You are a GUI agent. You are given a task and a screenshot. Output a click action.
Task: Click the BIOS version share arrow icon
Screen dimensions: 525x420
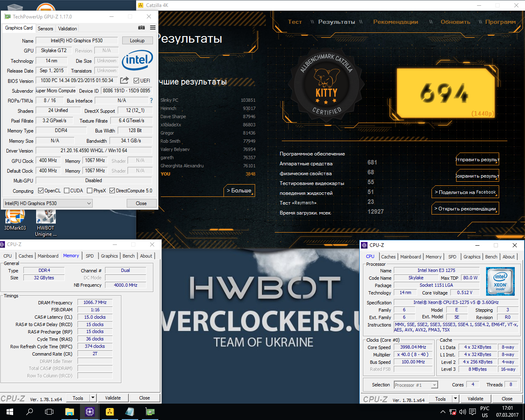125,80
